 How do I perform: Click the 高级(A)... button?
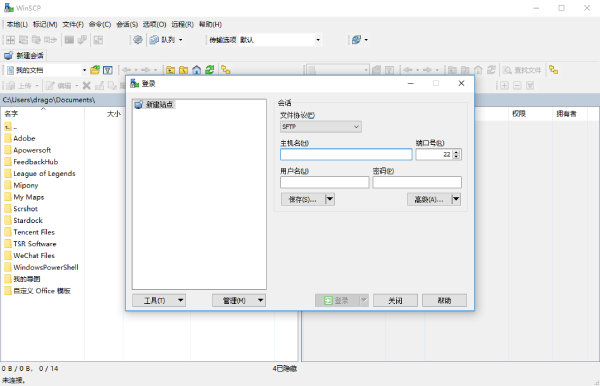[x=429, y=199]
